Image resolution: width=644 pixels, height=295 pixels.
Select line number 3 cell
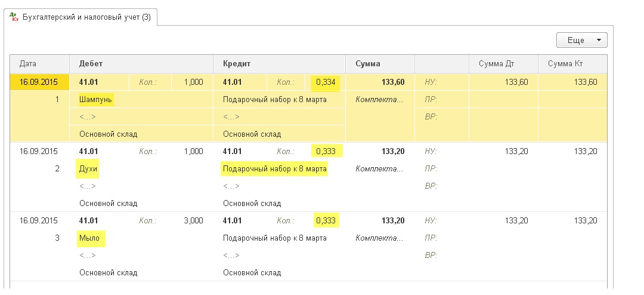(40, 238)
